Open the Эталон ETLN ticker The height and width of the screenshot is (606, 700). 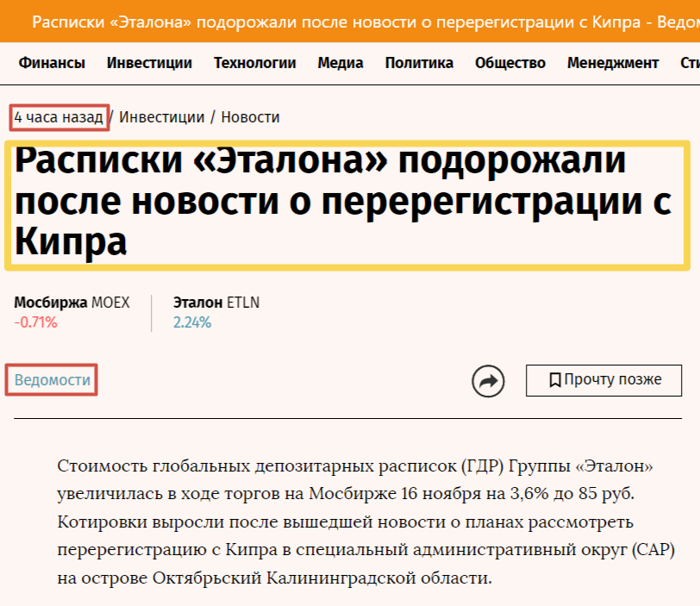[x=215, y=303]
